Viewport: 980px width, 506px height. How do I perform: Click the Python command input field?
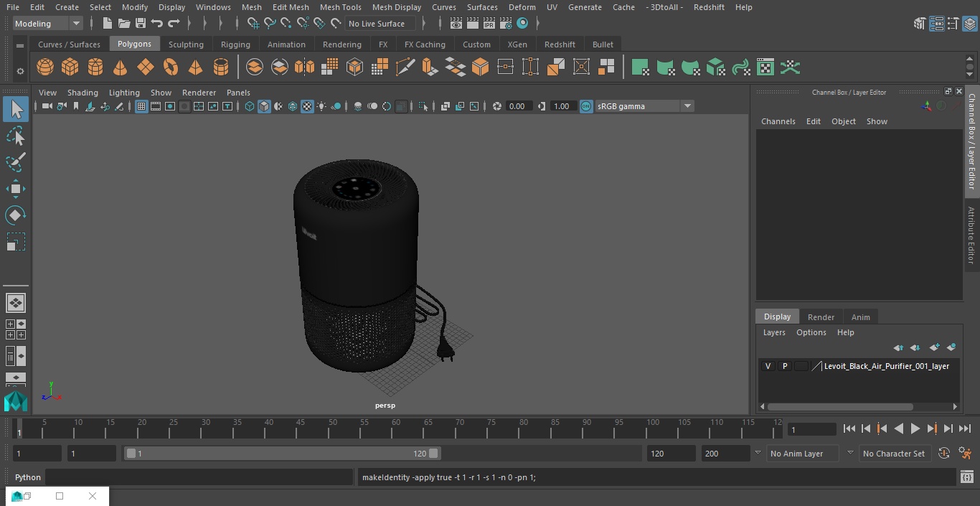tap(199, 477)
